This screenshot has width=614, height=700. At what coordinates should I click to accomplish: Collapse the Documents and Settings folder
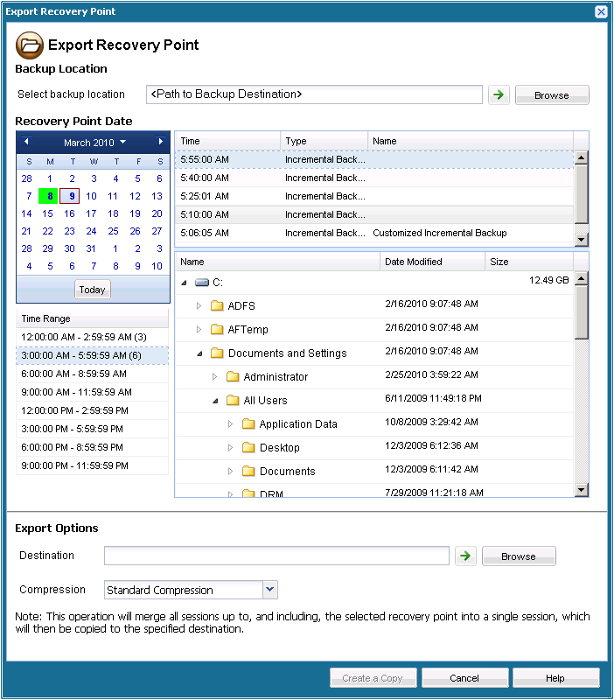coord(199,353)
